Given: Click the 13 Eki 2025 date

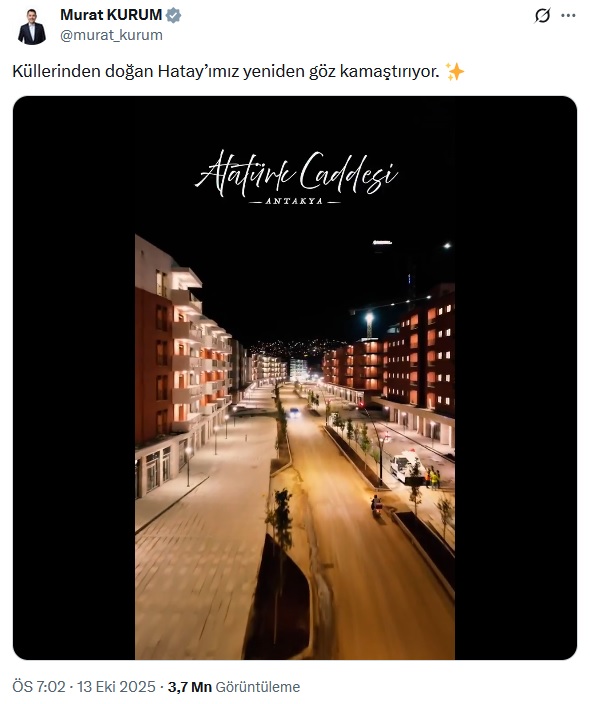Looking at the screenshot, I should click(116, 687).
